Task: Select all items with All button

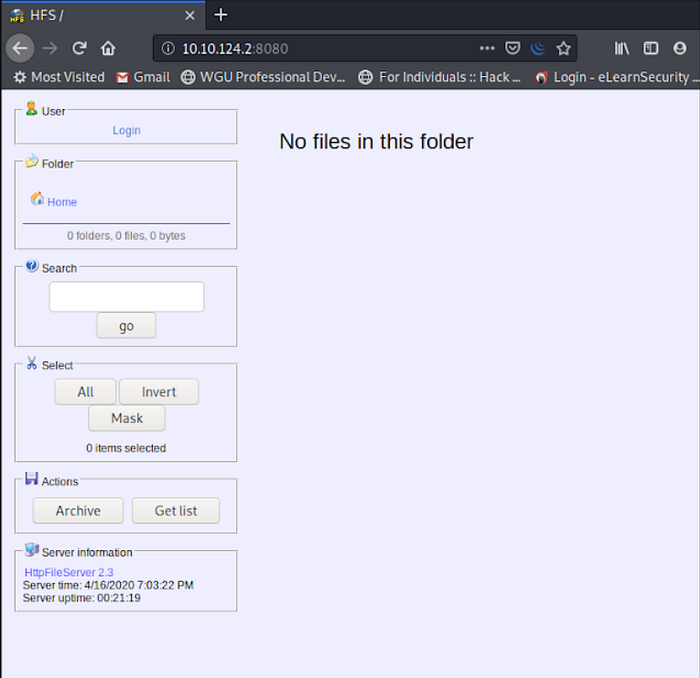Action: (x=85, y=392)
